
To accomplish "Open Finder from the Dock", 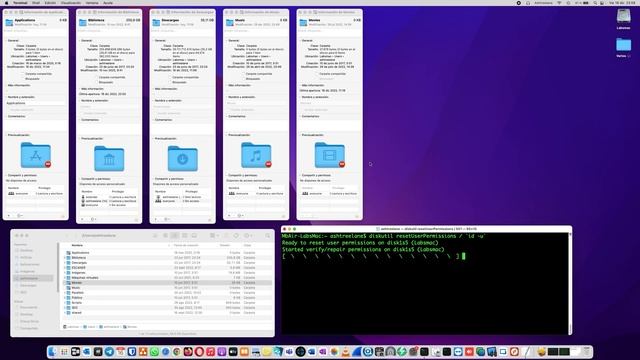I will click(53, 351).
